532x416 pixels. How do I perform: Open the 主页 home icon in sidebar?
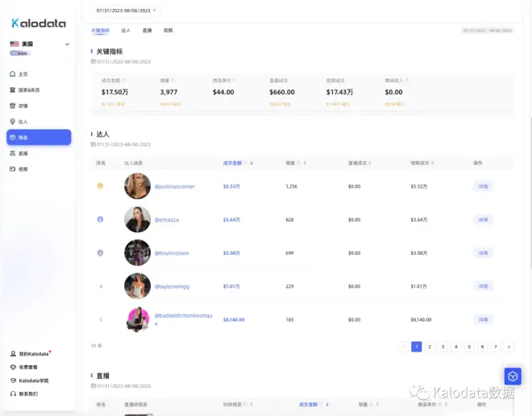[13, 74]
